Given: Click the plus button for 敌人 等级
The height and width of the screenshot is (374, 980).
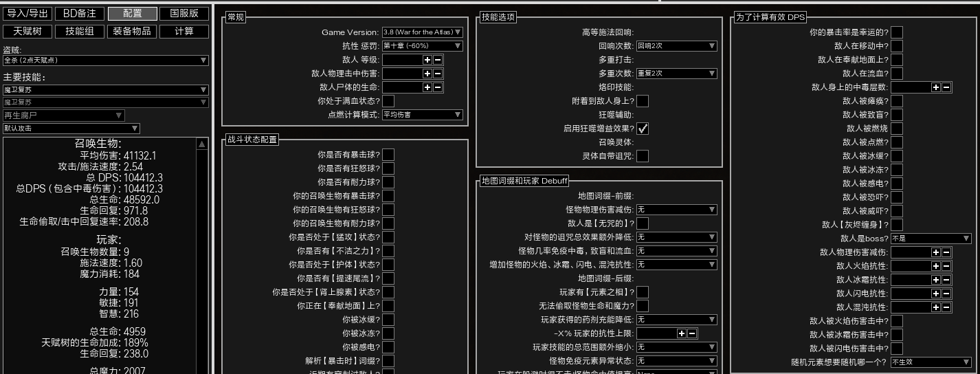Looking at the screenshot, I should pyautogui.click(x=427, y=60).
